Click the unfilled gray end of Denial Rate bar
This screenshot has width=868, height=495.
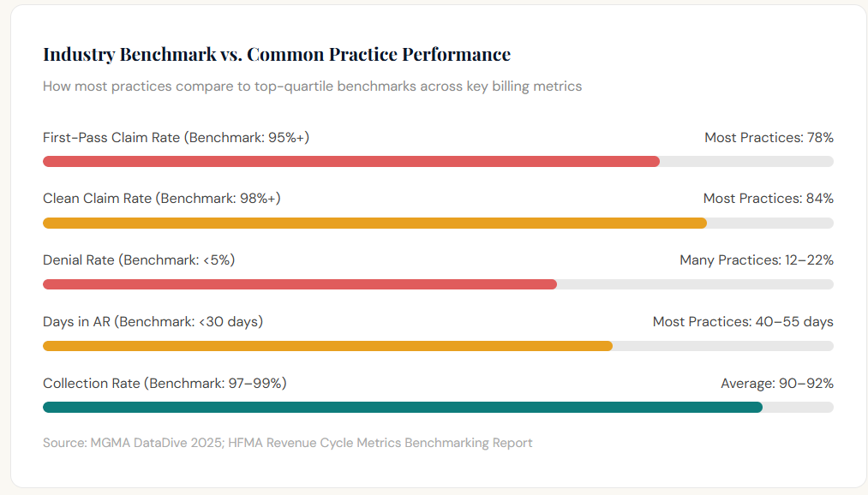(694, 284)
